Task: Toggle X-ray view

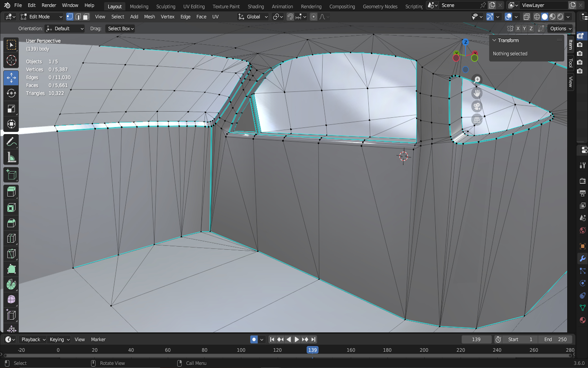Action: tap(527, 17)
